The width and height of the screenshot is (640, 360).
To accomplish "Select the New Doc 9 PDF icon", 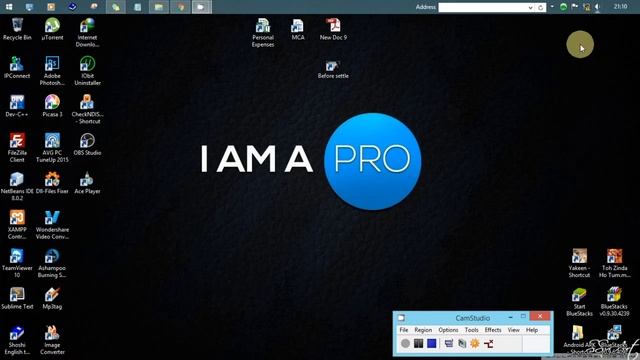I will pyautogui.click(x=333, y=29).
